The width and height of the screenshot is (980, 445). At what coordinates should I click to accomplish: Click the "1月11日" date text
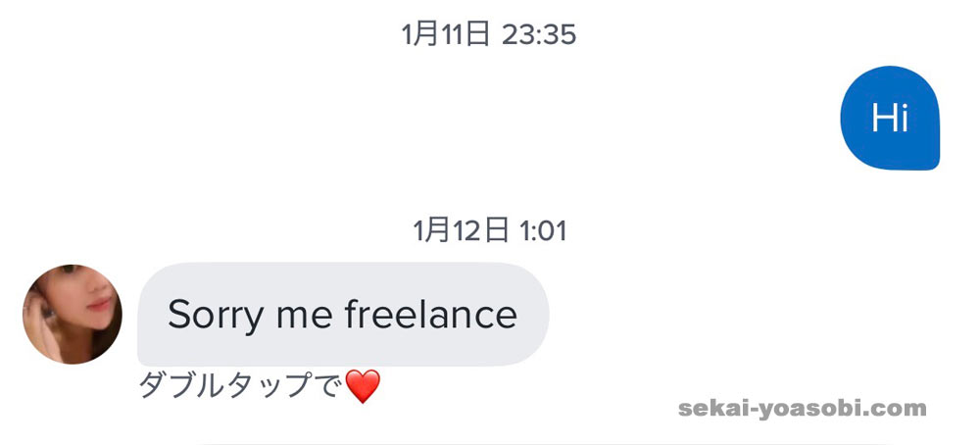point(445,35)
